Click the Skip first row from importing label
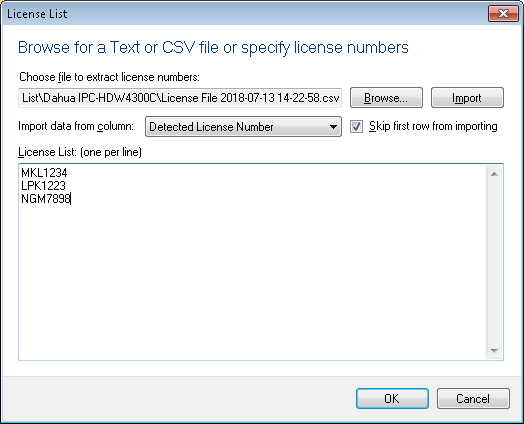This screenshot has height=424, width=524. [433, 126]
